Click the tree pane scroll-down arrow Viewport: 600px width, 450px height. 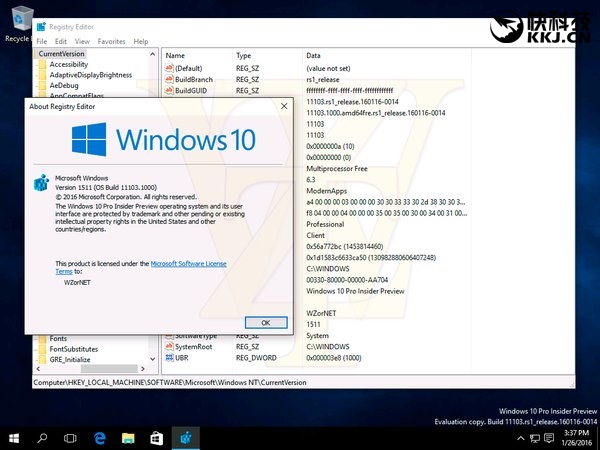(153, 359)
